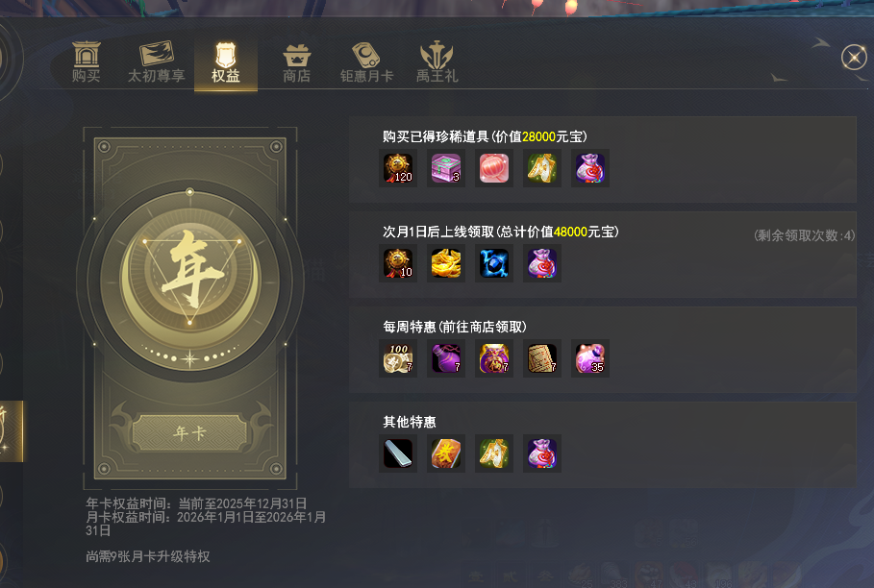Screen dimensions: 874x588
Task: Select the purple potion bottle icon
Action: click(x=446, y=358)
